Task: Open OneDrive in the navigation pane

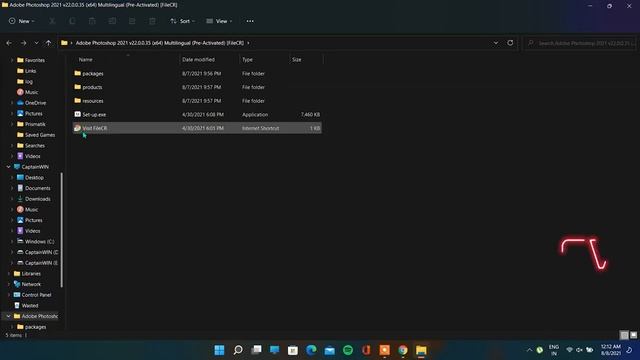Action: point(35,103)
